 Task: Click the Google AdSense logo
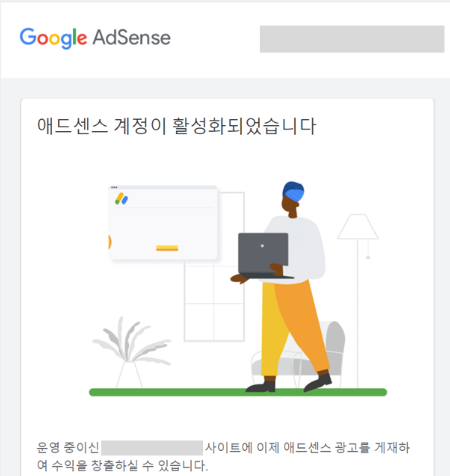[x=95, y=38]
